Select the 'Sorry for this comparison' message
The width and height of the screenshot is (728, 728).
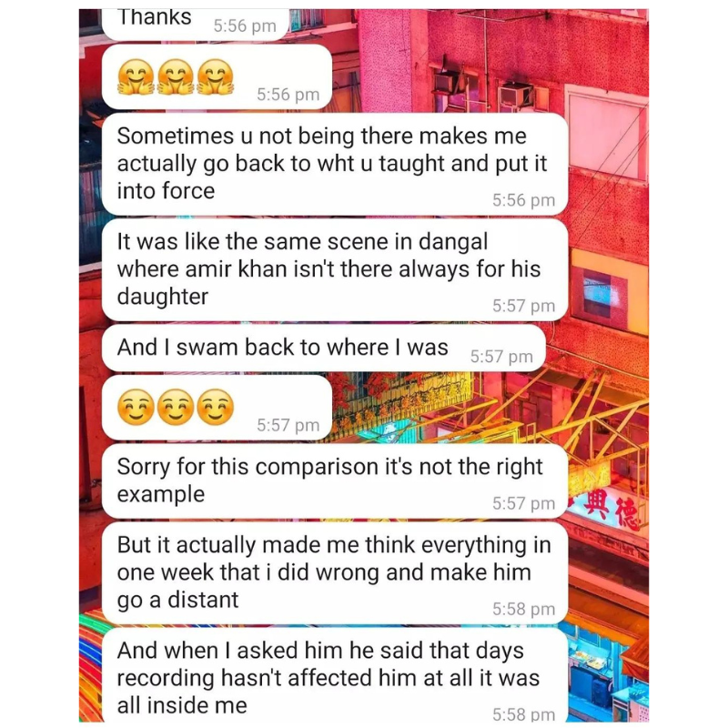click(335, 481)
